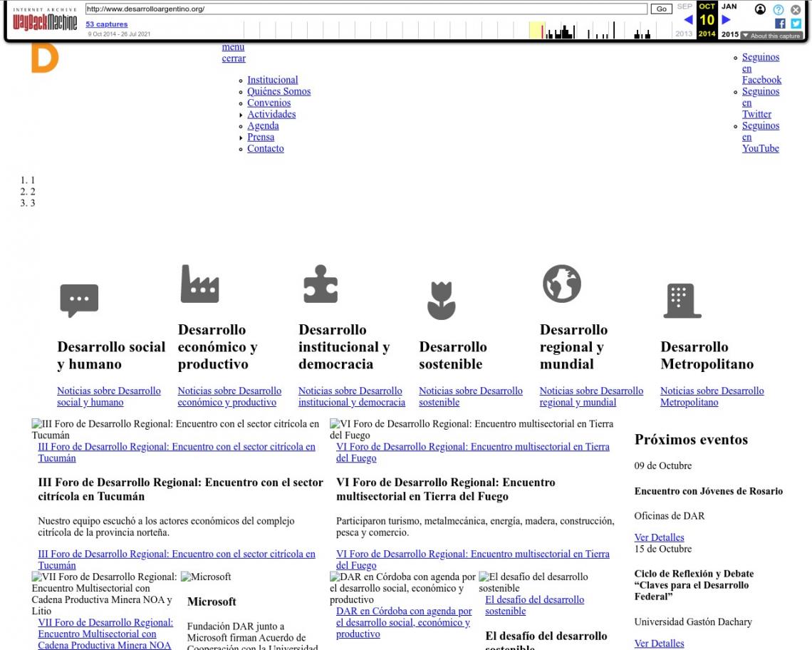Open the Wayback help question icon
The width and height of the screenshot is (812, 650).
[779, 9]
